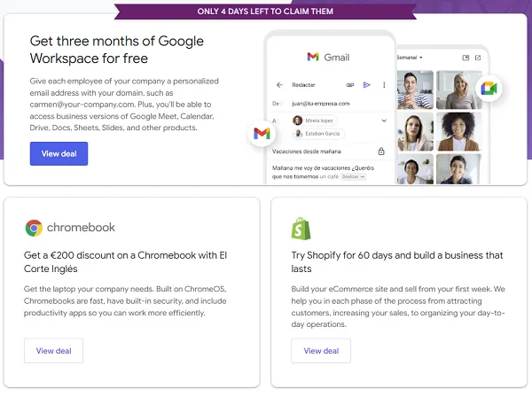Image resolution: width=532 pixels, height=397 pixels.
Task: Click the heading 'Get three months of Google Workspace'
Action: [x=116, y=50]
